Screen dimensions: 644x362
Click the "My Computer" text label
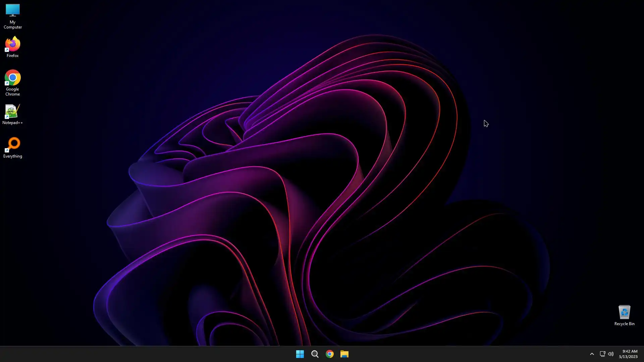click(13, 24)
